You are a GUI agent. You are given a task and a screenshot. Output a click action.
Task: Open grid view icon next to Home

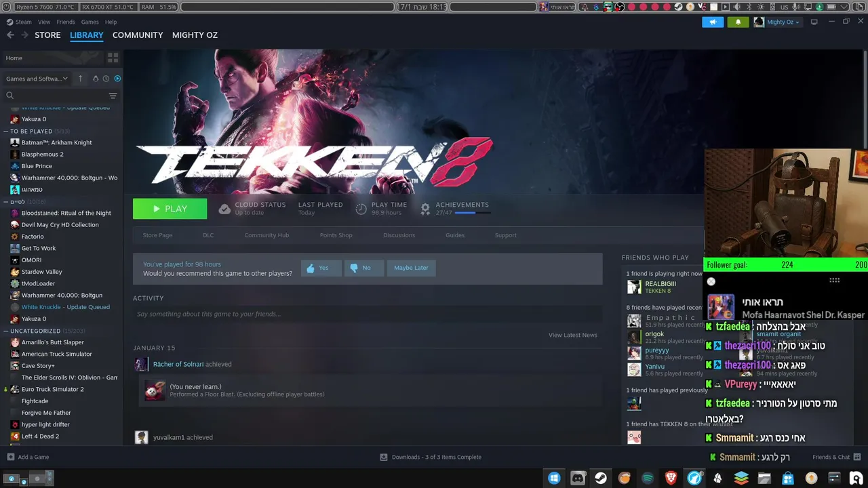point(113,58)
